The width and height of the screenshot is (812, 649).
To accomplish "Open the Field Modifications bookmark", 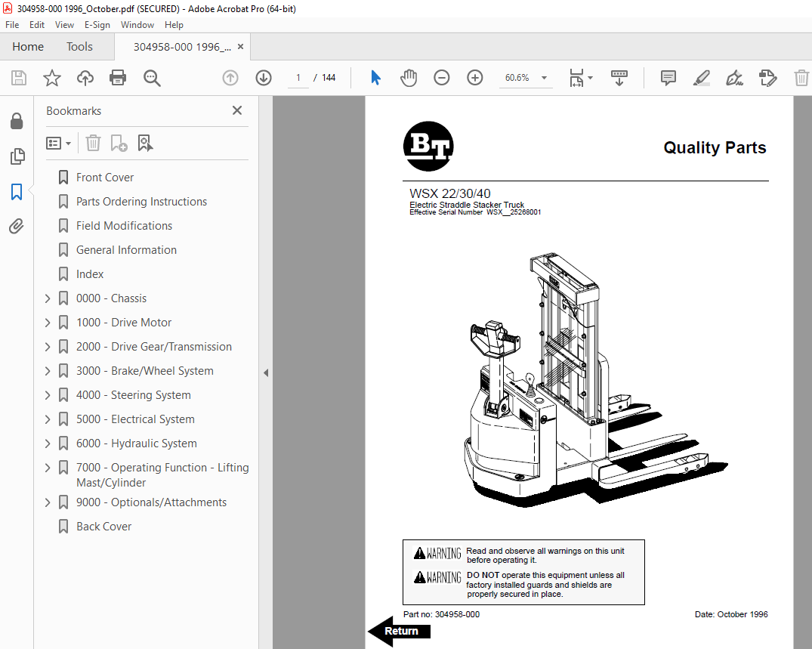I will [124, 226].
